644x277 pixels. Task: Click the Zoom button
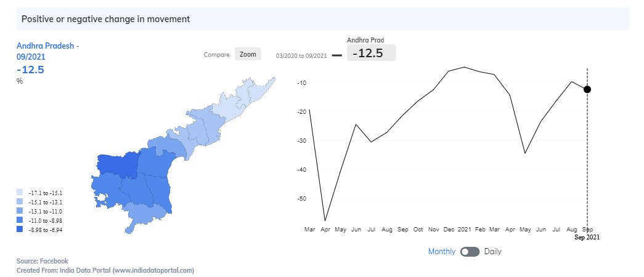(248, 54)
